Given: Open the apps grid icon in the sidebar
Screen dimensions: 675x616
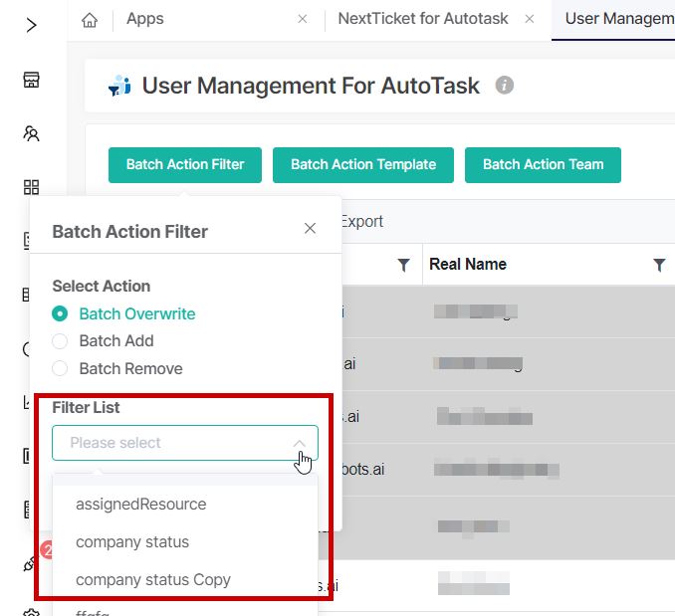Looking at the screenshot, I should (x=32, y=187).
